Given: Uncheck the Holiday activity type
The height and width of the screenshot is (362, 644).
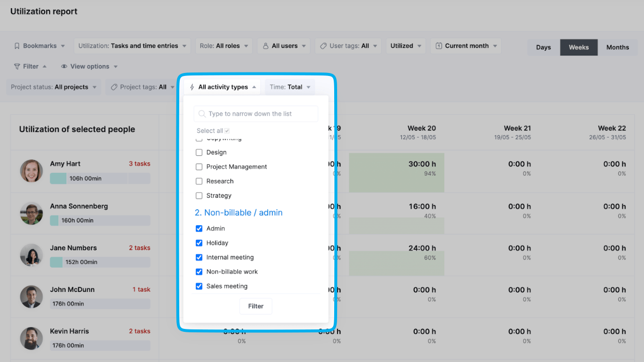Looking at the screenshot, I should tap(199, 243).
